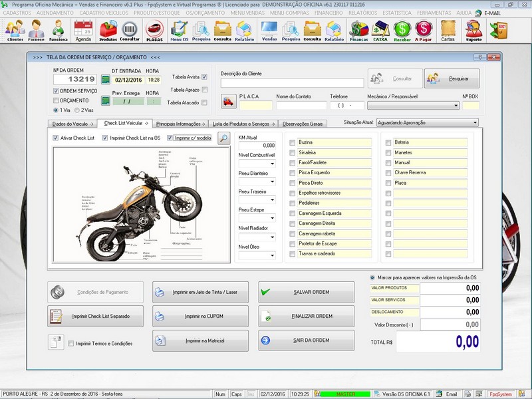This screenshot has height=399, width=532.
Task: Select the 2 Vias radio button
Action: pos(77,110)
